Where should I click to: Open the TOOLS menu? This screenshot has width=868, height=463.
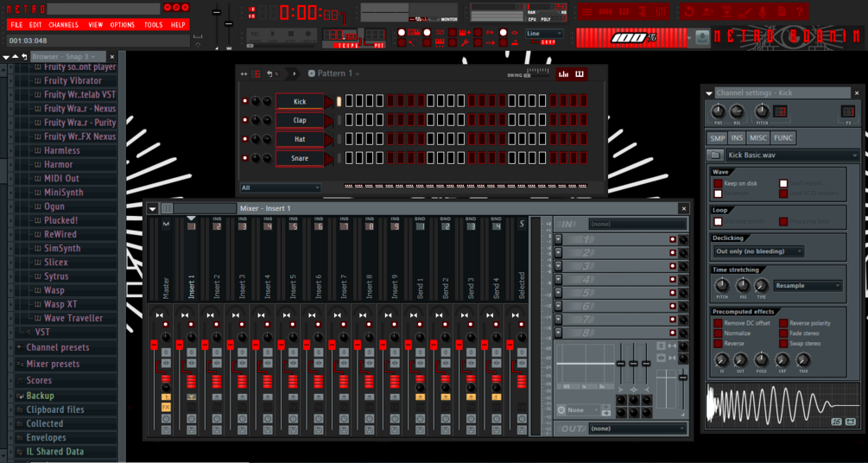pos(154,25)
